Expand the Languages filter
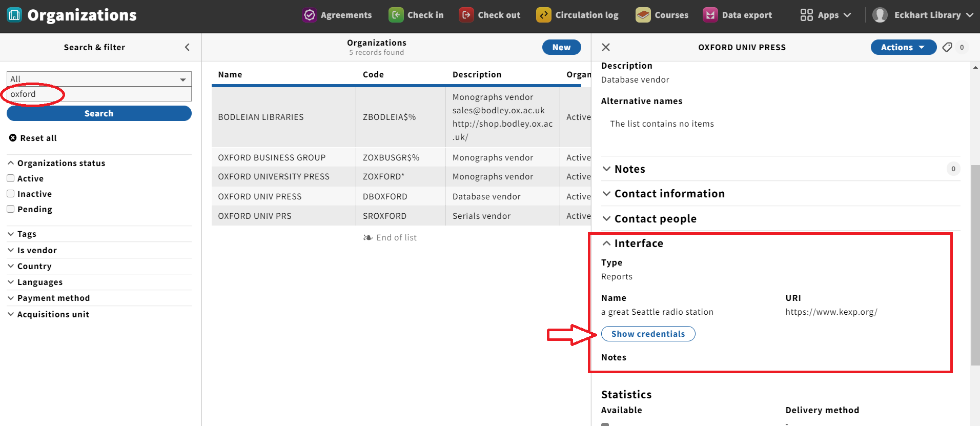980x426 pixels. pyautogui.click(x=35, y=282)
